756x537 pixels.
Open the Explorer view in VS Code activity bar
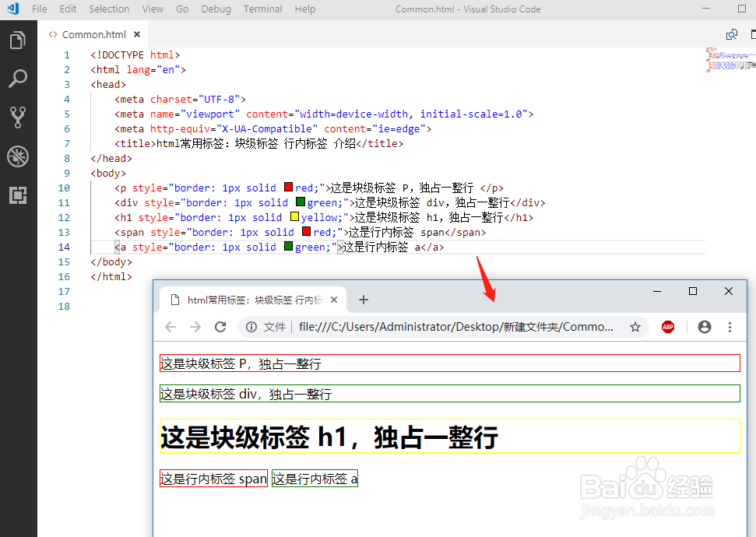pos(17,40)
